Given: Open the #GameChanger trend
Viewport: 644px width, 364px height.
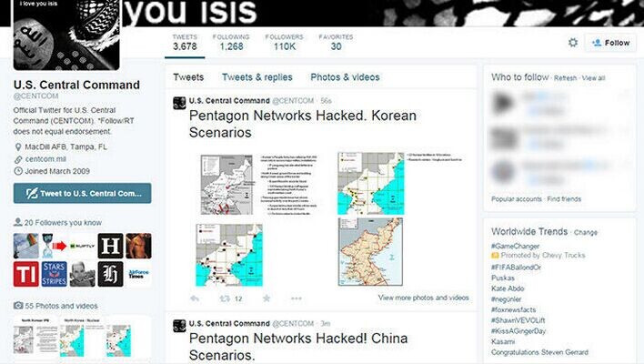Looking at the screenshot, I should click(515, 246).
